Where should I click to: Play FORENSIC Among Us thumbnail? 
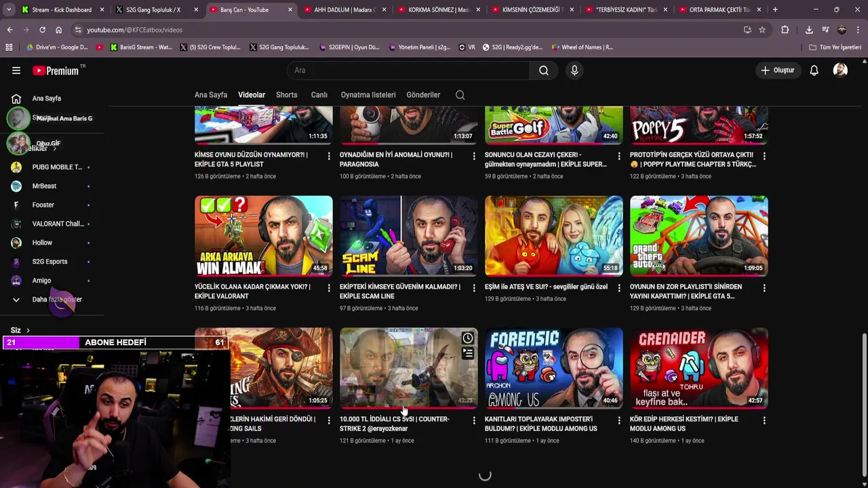(x=554, y=367)
